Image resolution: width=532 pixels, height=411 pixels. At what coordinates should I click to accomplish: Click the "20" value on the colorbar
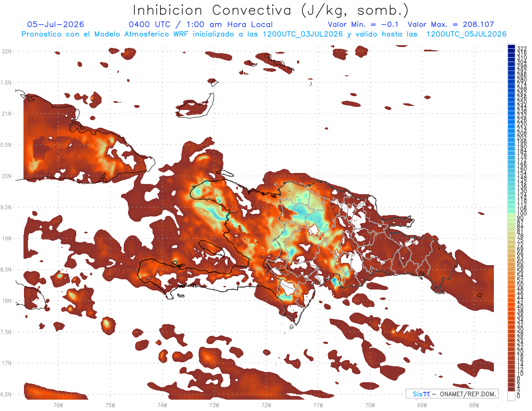coord(520,351)
